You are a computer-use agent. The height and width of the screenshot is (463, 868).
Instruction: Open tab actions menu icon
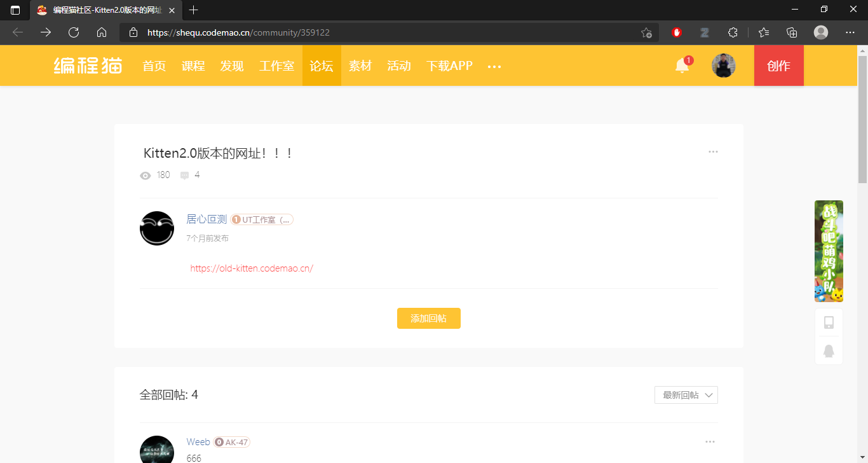[x=15, y=10]
